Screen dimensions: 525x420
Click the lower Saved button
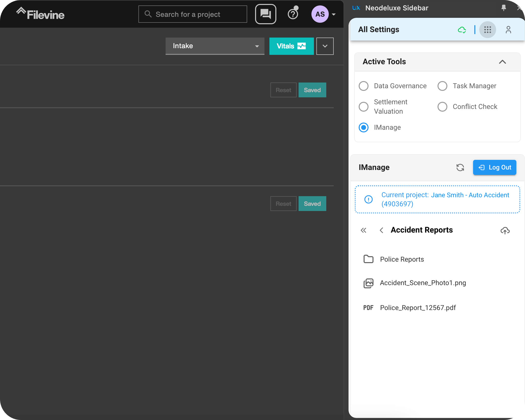[312, 204]
